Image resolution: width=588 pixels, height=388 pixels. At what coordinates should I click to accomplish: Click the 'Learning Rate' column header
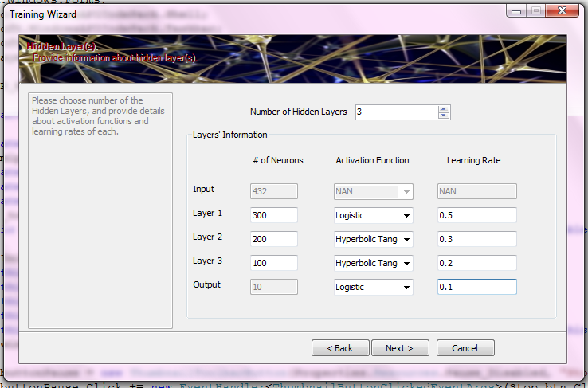point(473,160)
